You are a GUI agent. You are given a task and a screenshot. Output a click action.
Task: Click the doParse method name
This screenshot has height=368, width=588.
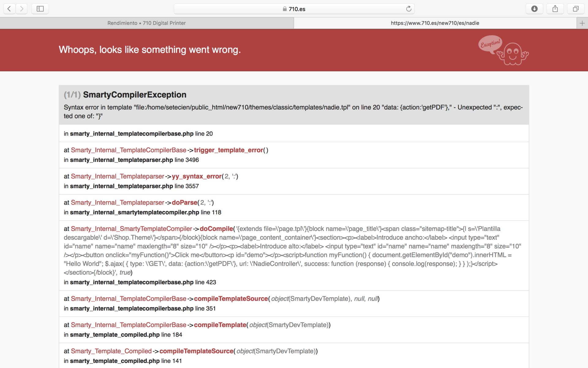click(x=184, y=203)
